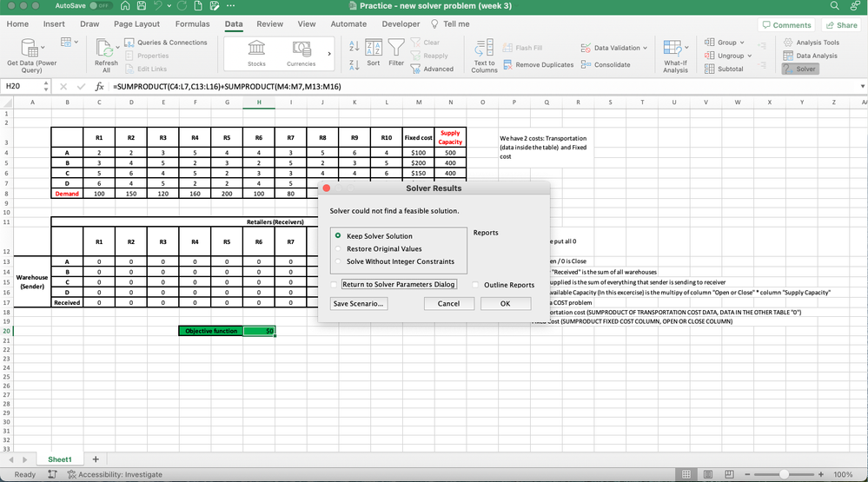
Task: Click the Sort A to Z icon
Action: (354, 46)
